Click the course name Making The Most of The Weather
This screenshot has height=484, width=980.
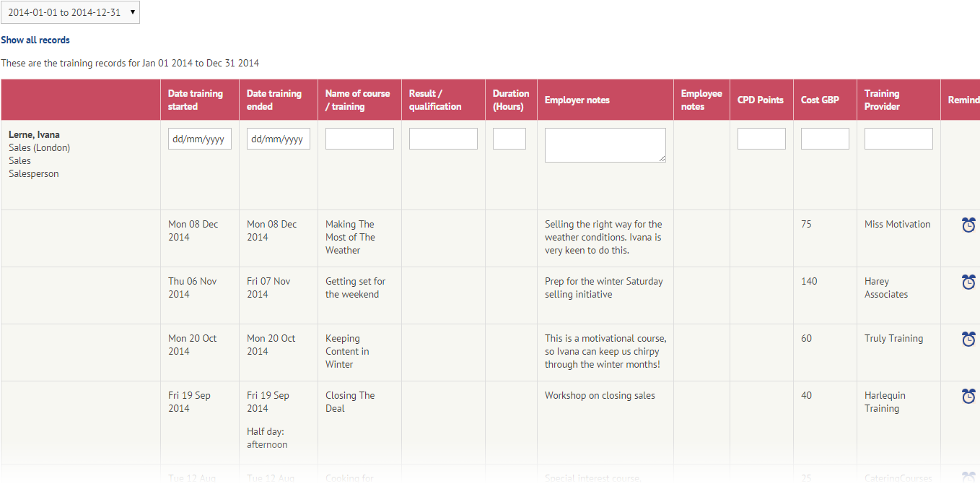(350, 237)
